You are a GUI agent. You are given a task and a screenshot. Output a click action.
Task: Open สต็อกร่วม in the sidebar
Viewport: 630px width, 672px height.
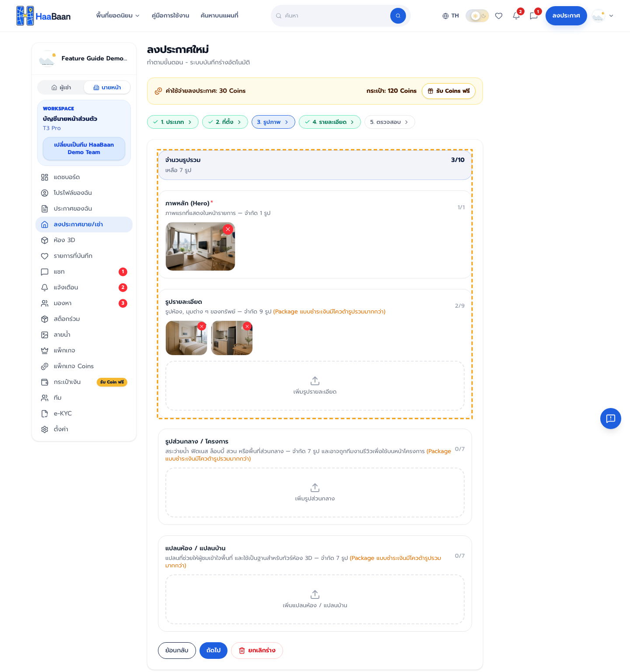(84, 319)
